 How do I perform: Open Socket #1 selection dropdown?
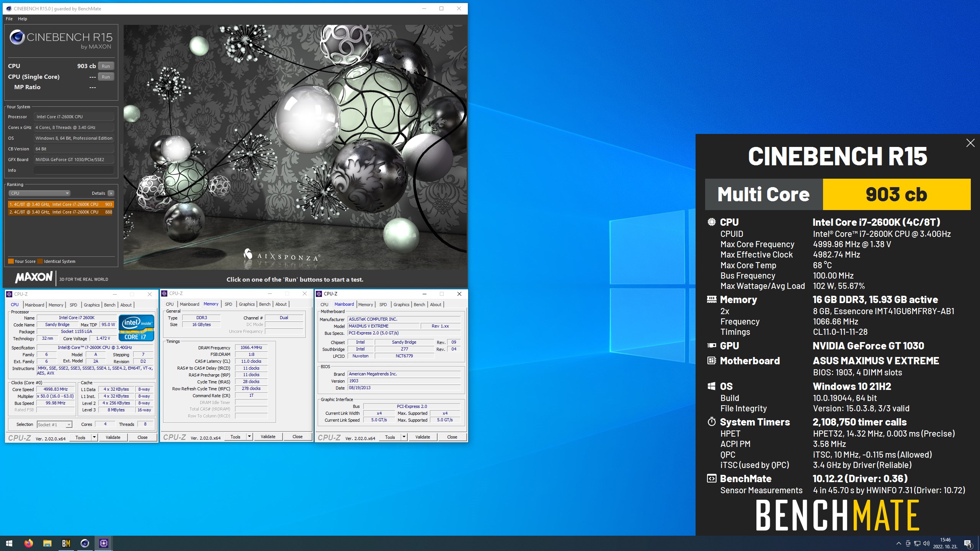(54, 424)
